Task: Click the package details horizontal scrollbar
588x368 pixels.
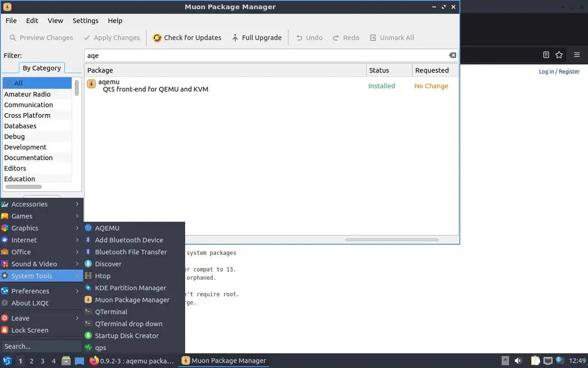Action: click(x=392, y=240)
